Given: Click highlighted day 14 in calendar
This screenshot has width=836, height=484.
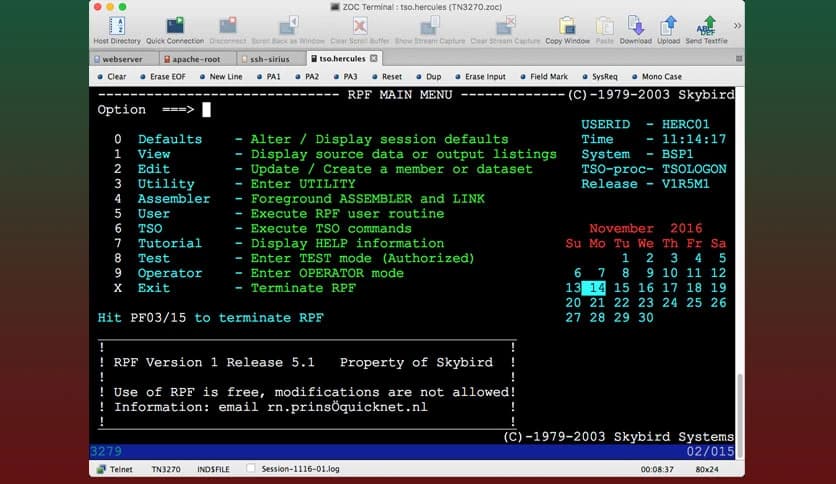Looking at the screenshot, I should (593, 288).
